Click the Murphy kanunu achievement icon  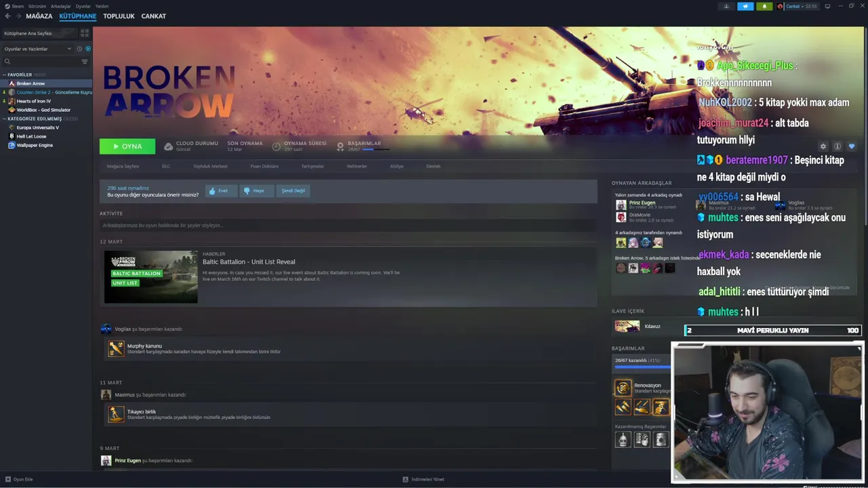(x=116, y=348)
